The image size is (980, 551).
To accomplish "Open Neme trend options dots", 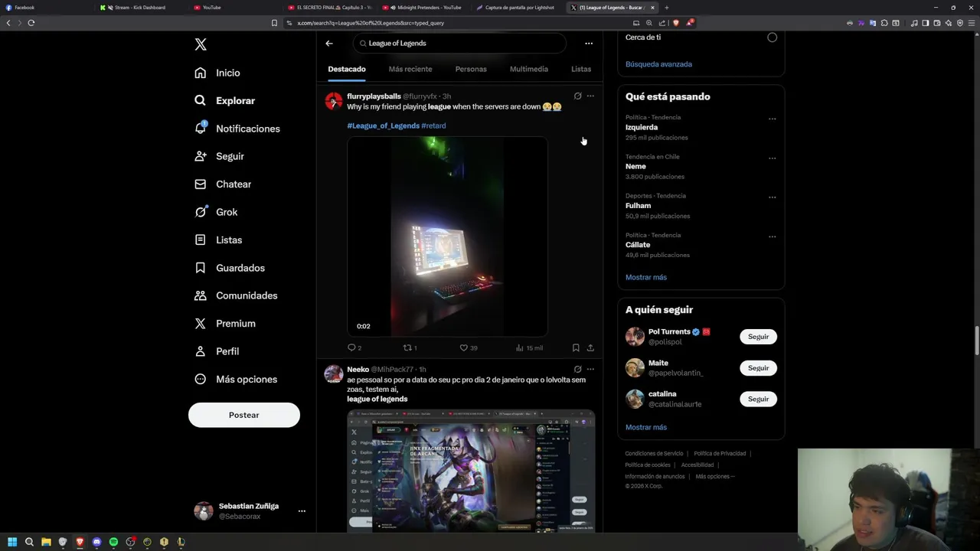I will click(772, 158).
